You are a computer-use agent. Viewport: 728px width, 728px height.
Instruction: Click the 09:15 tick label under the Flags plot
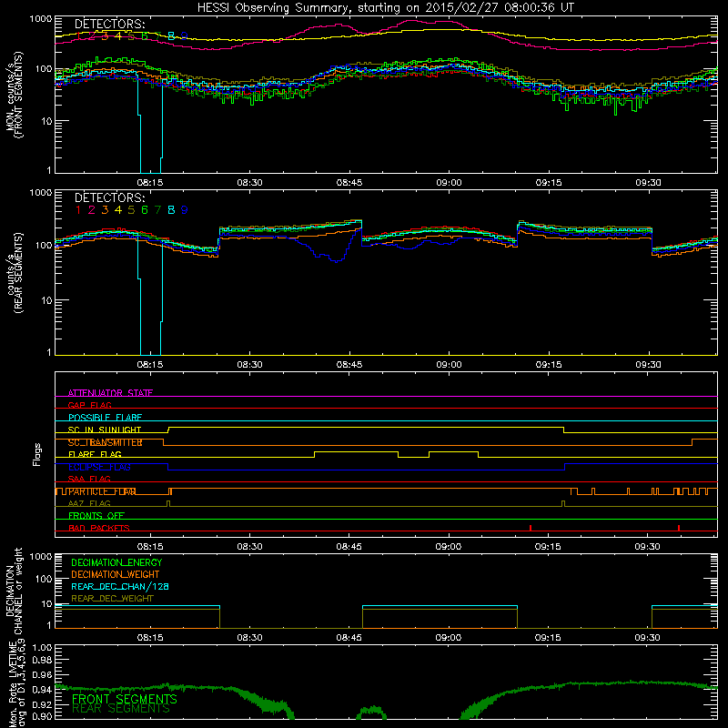548,547
